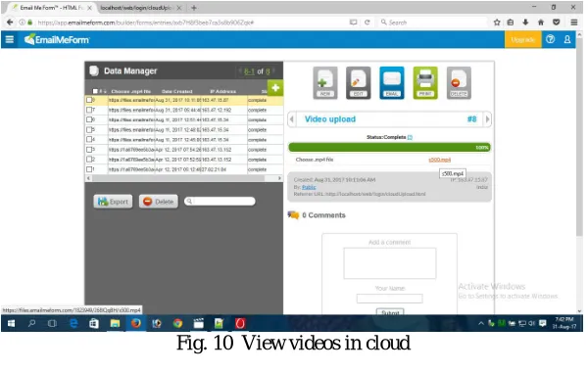Sort by IP Address column header
The height and width of the screenshot is (372, 588).
(x=222, y=91)
